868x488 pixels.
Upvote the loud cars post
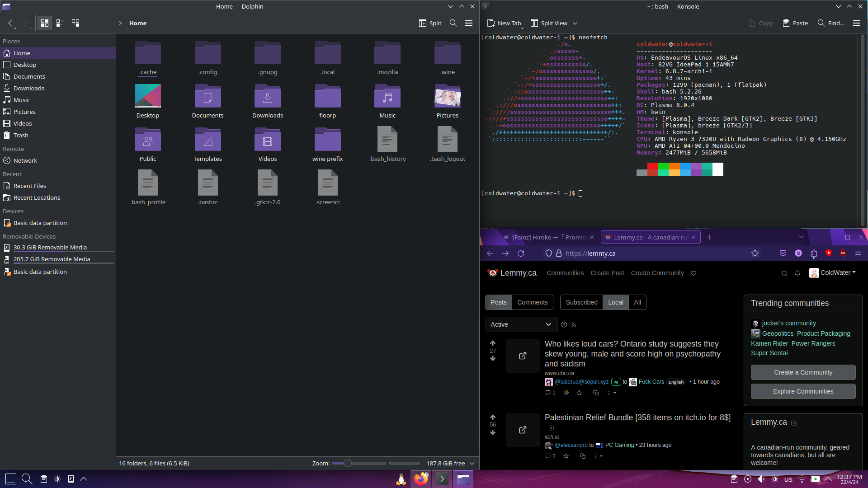(x=493, y=343)
